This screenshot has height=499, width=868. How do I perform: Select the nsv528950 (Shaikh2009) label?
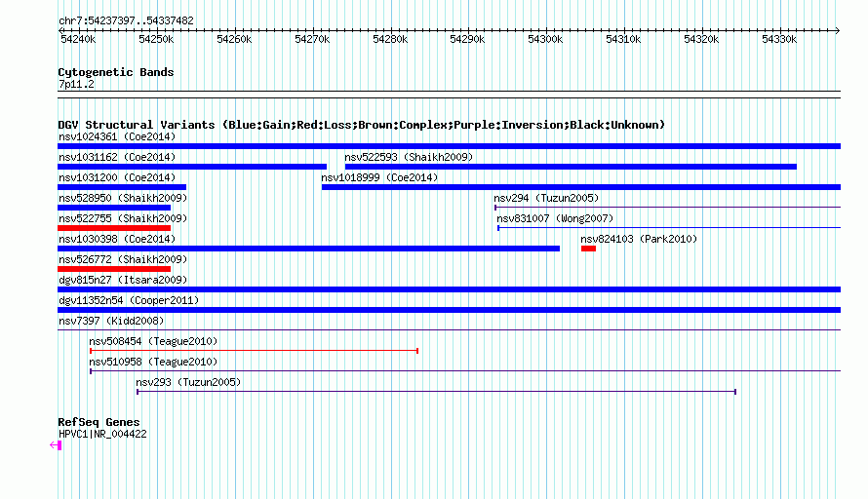(123, 198)
